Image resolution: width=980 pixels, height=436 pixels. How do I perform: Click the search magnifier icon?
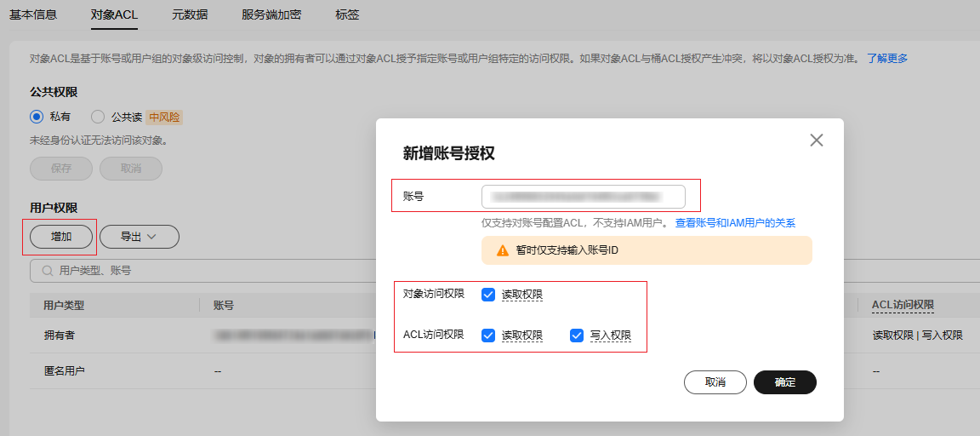point(47,271)
